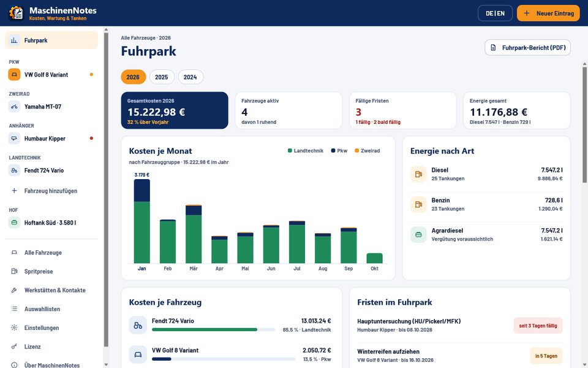
Task: Open Yamaha MT-07 vehicle entry
Action: pyautogui.click(x=51, y=106)
